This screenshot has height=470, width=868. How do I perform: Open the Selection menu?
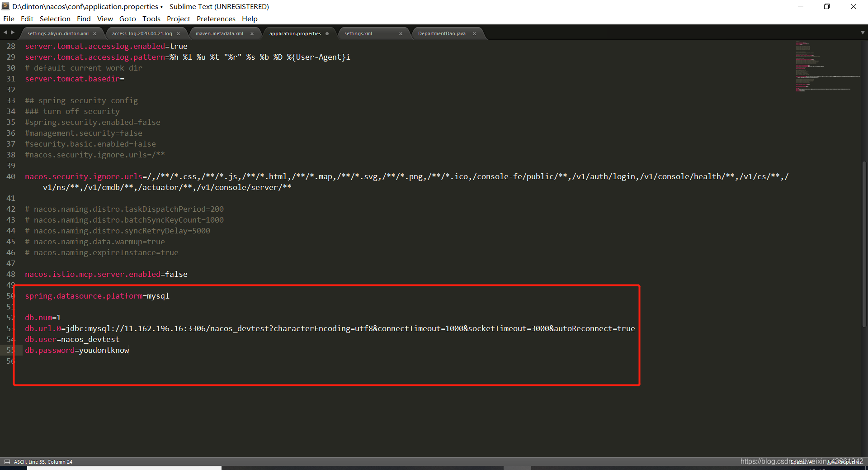point(55,19)
